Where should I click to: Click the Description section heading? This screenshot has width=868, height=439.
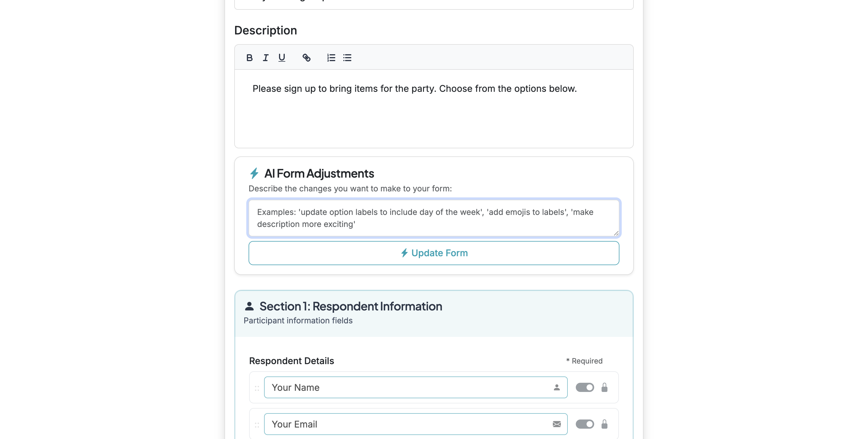(x=265, y=30)
